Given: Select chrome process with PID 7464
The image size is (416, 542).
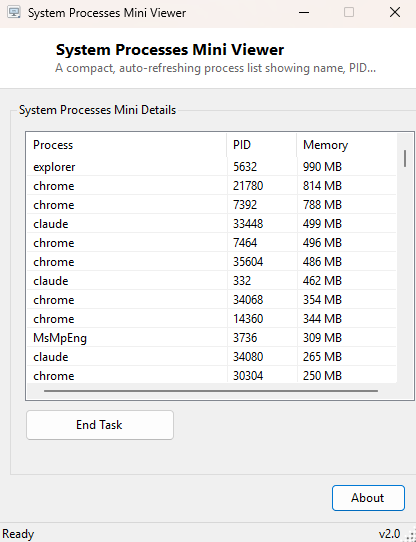Looking at the screenshot, I should [x=212, y=243].
